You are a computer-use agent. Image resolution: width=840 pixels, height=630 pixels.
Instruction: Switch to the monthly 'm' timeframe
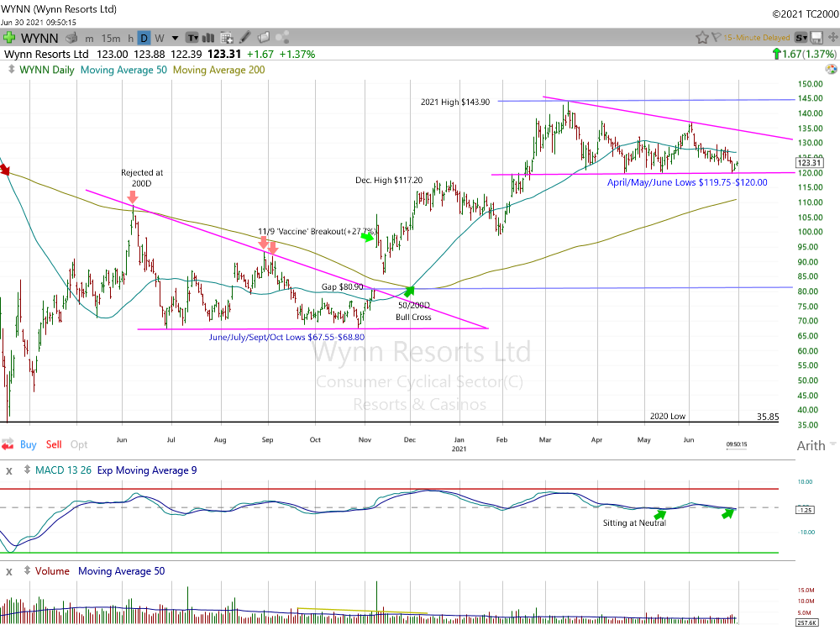(x=89, y=38)
